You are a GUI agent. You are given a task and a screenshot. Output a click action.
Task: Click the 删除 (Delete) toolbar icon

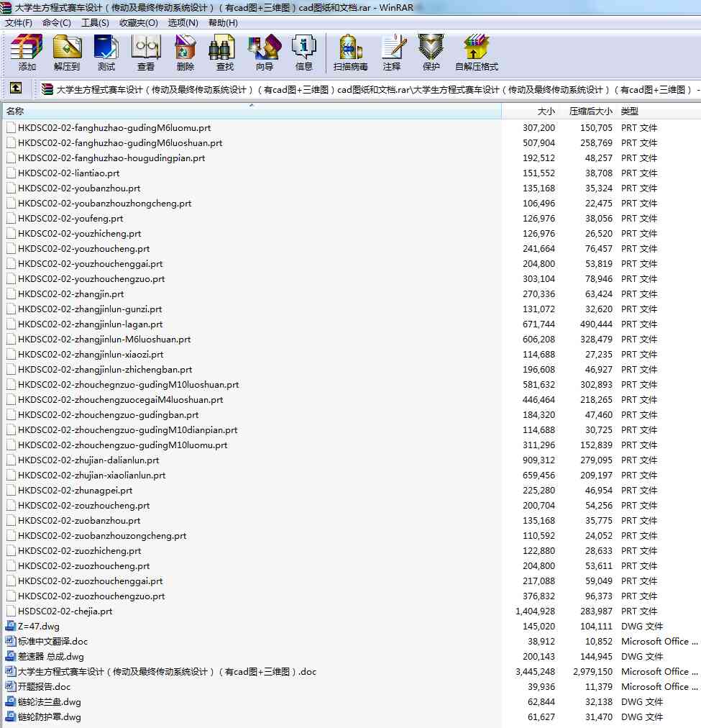(x=185, y=53)
